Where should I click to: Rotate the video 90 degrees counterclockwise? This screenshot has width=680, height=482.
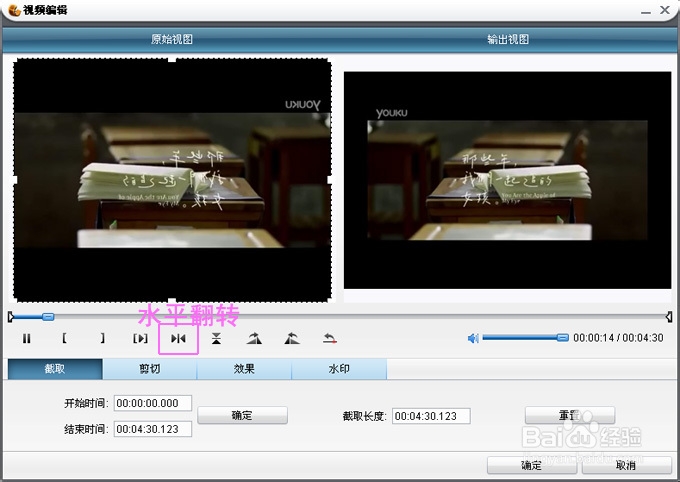(x=292, y=338)
